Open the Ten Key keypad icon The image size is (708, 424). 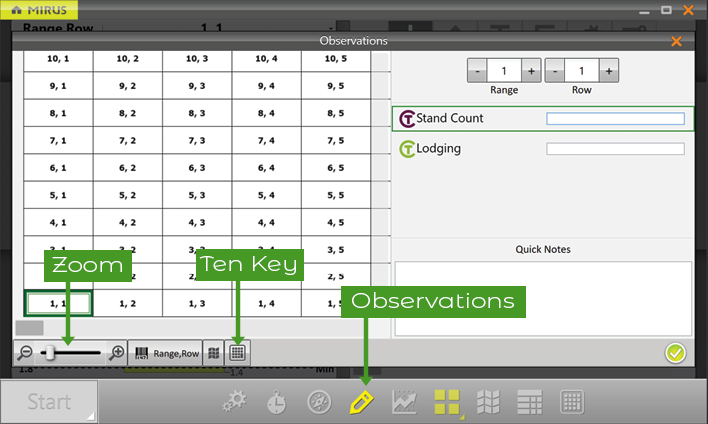pos(237,353)
